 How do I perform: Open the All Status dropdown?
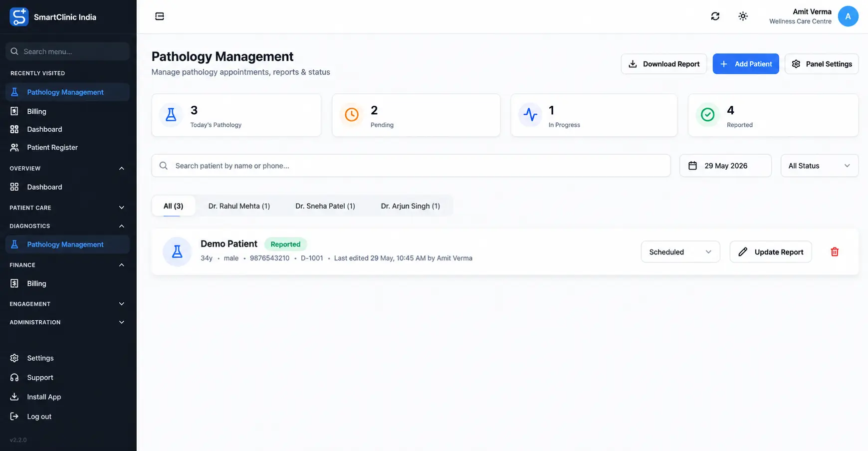tap(819, 166)
